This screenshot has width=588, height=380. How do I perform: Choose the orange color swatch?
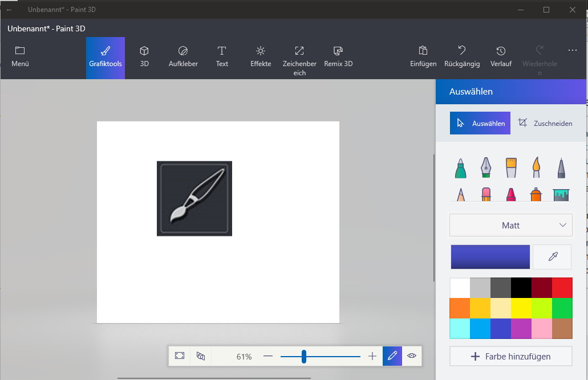[460, 308]
